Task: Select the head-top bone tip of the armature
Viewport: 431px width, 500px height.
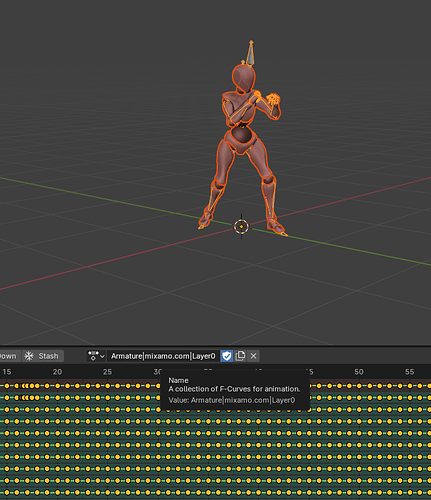Action: tap(251, 42)
